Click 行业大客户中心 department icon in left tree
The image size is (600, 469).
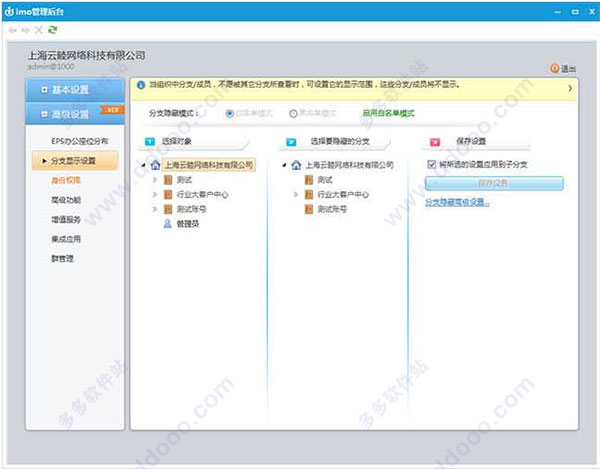tap(168, 195)
